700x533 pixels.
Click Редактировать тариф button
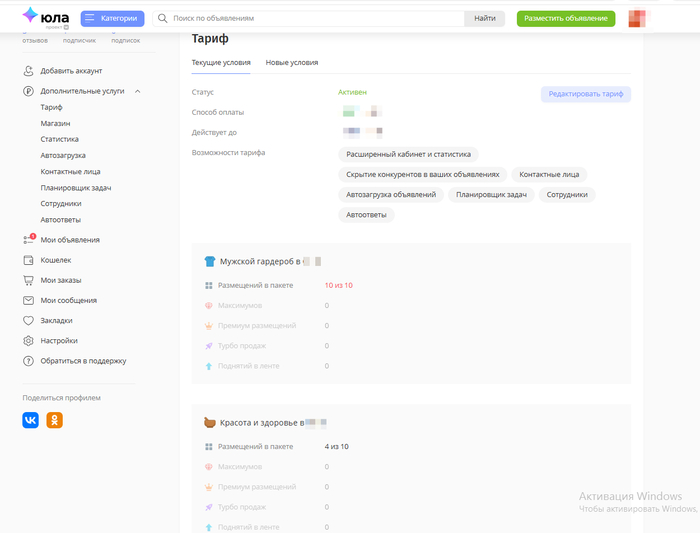(x=586, y=94)
